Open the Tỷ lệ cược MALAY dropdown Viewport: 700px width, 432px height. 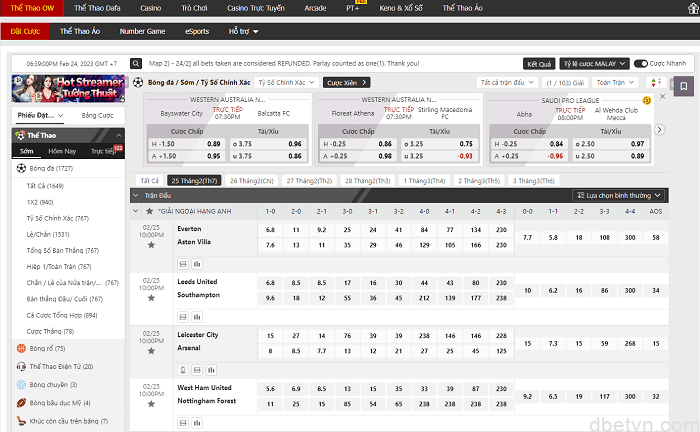point(594,64)
